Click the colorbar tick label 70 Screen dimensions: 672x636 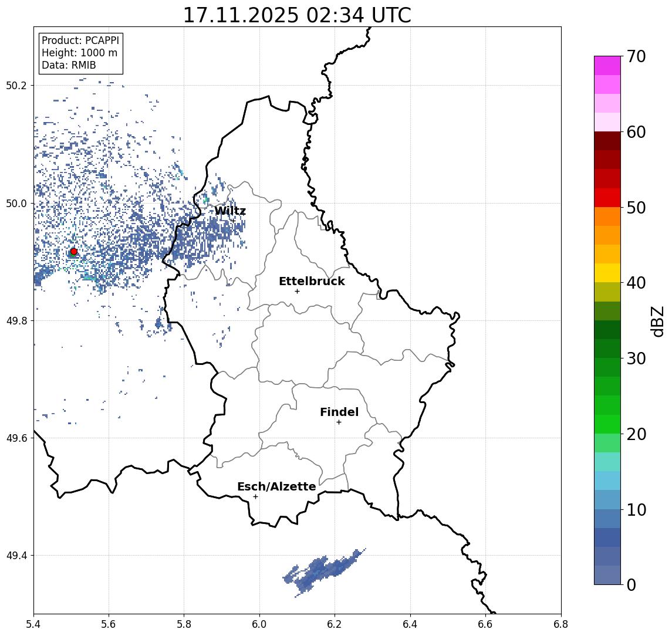(636, 56)
